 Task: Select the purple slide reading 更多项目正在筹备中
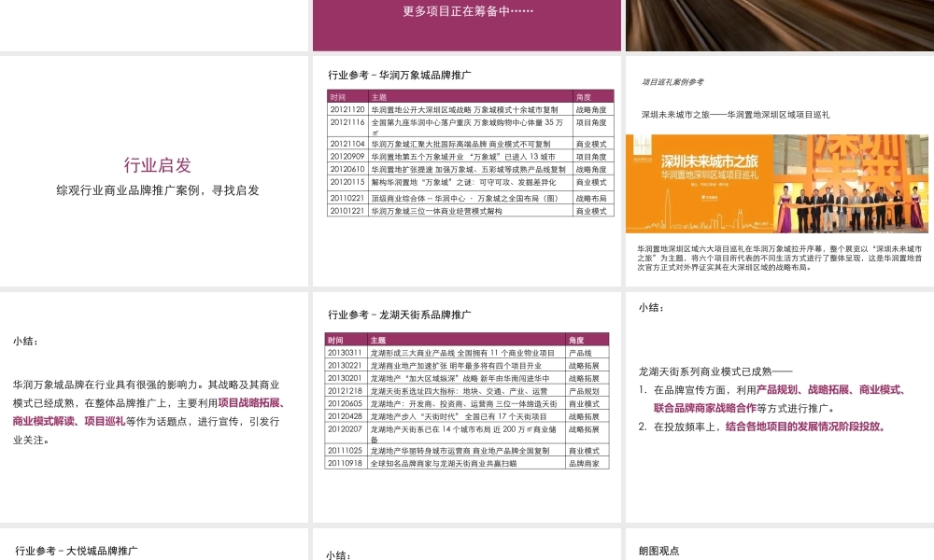[466, 25]
